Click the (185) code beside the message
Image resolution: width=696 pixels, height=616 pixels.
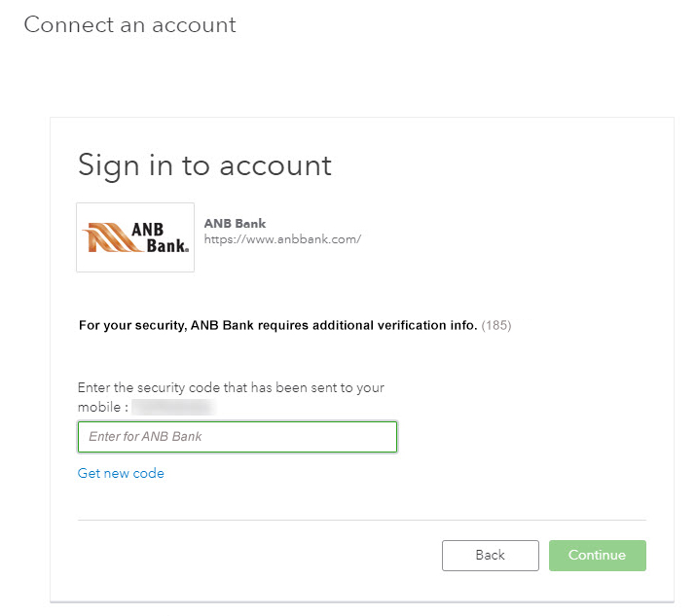coord(496,325)
